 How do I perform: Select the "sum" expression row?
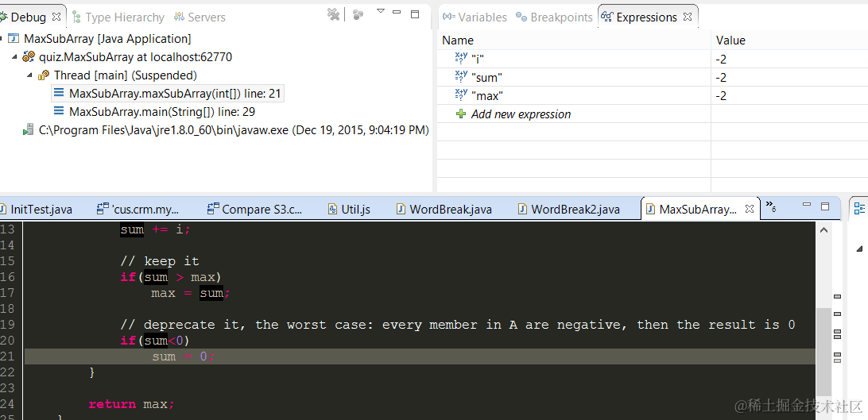click(x=653, y=77)
